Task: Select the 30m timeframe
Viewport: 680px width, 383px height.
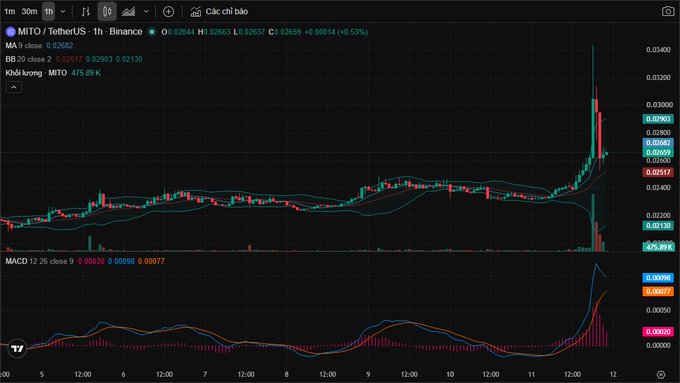Action: (x=29, y=12)
